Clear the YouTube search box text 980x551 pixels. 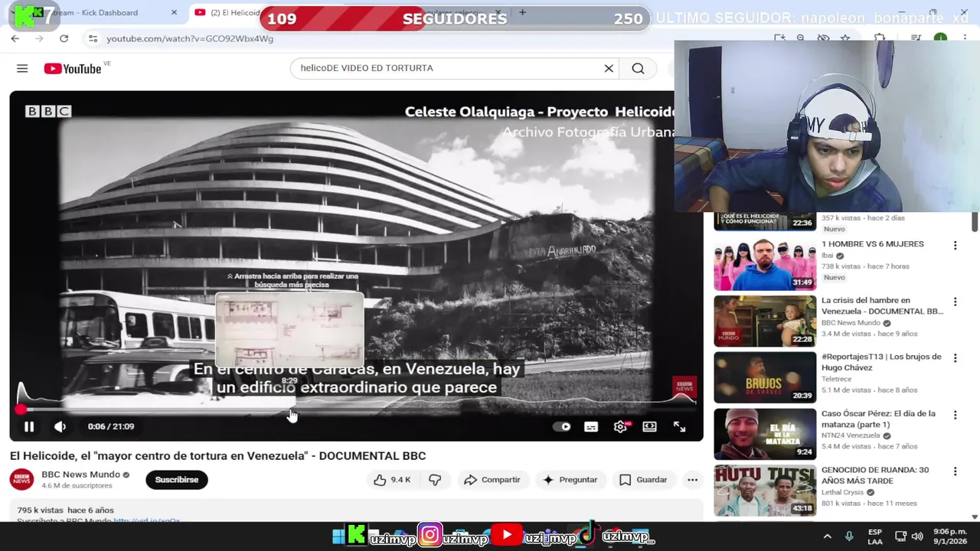pos(609,68)
